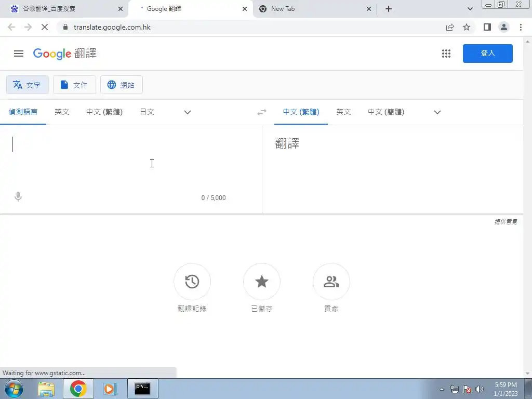Viewport: 532px width, 399px height.
Task: Select the 文字 text translation mode
Action: [x=28, y=85]
